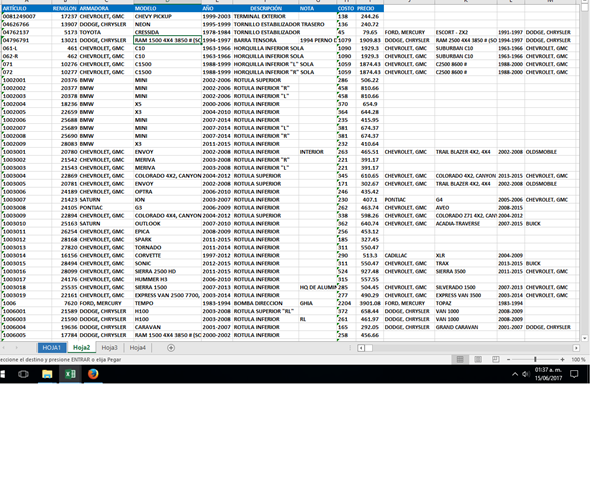Screen dimensions: 600x480
Task: Zoom in with the plus button
Action: tap(562, 359)
